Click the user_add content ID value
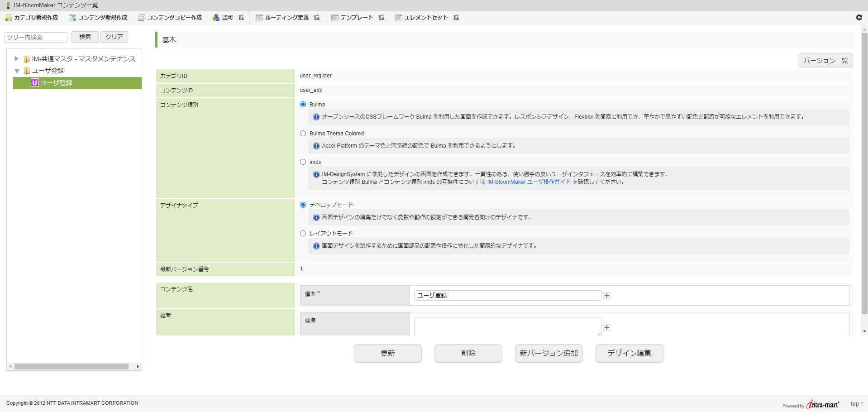Viewport: 868px width, 412px height. pos(311,90)
